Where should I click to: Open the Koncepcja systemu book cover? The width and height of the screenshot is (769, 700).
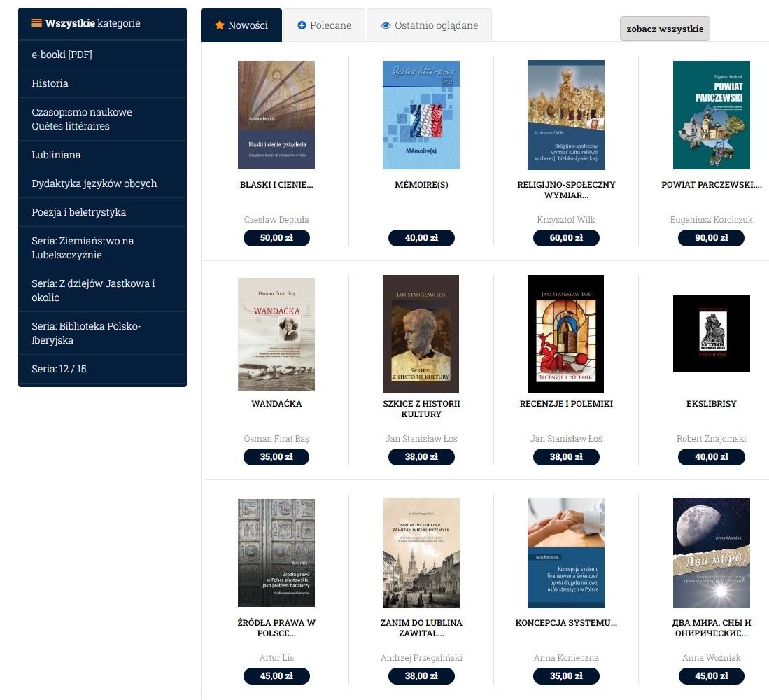coord(566,553)
